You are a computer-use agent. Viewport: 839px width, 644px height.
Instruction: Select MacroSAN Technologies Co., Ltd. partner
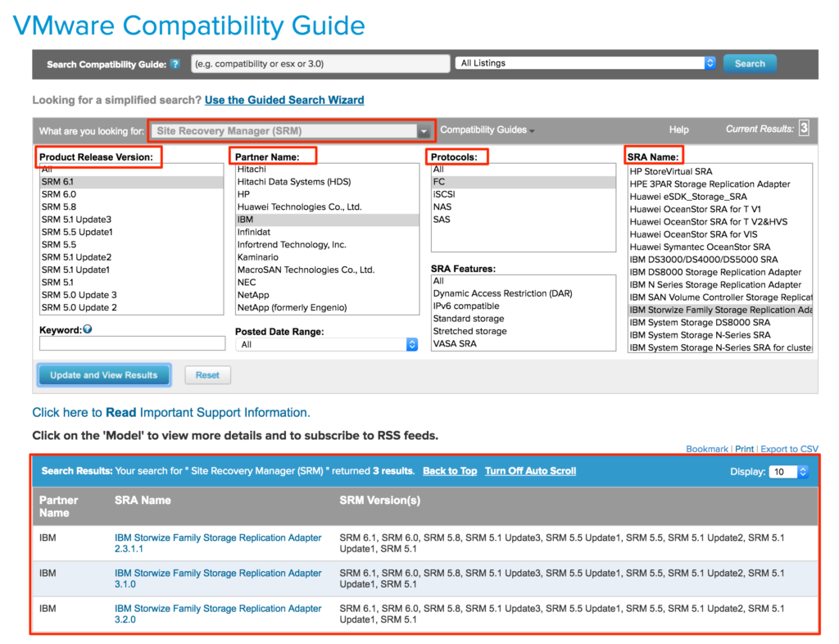[x=328, y=270]
